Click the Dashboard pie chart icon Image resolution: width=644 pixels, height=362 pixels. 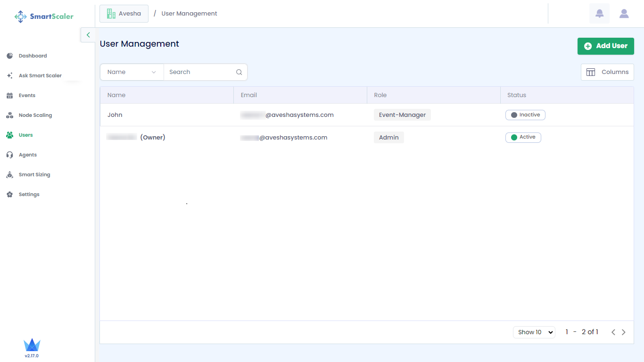pyautogui.click(x=9, y=56)
